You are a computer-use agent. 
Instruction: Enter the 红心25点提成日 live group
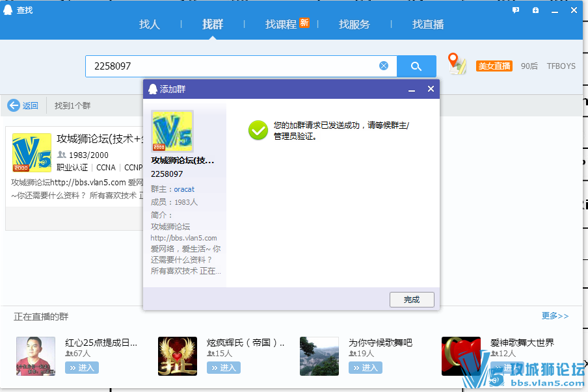click(81, 368)
